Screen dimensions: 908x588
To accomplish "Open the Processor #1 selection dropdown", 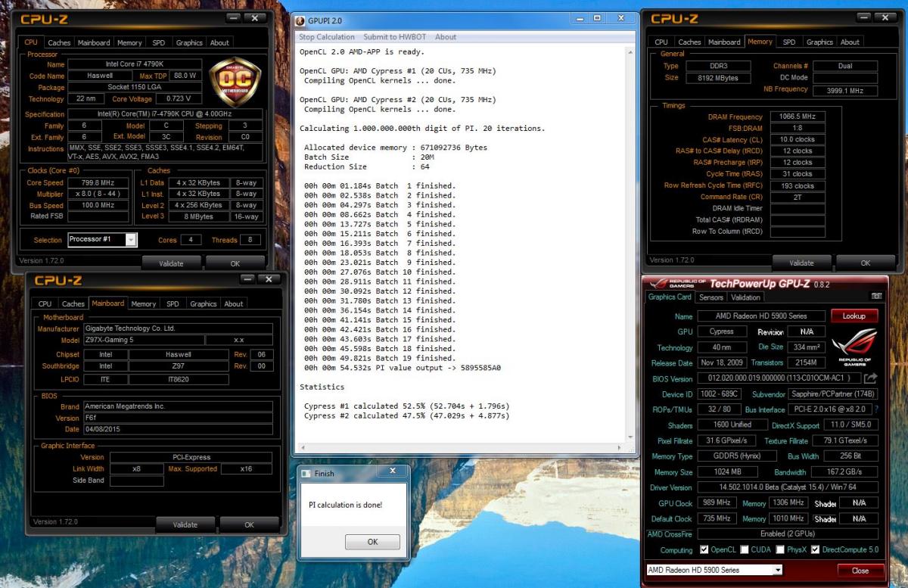I will (132, 240).
